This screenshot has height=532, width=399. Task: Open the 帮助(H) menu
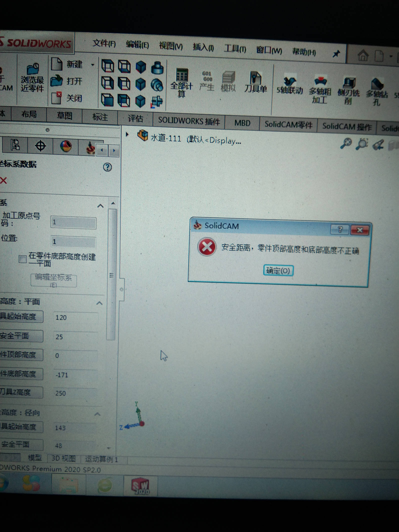point(304,52)
